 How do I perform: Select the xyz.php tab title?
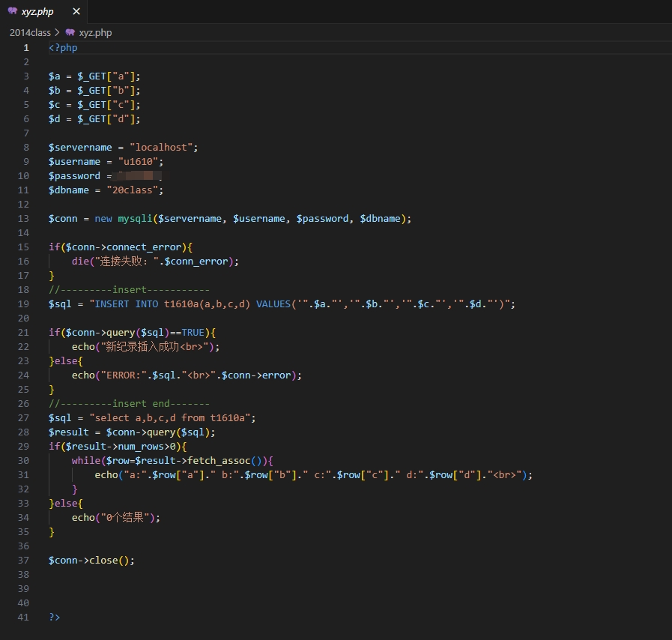pos(37,12)
